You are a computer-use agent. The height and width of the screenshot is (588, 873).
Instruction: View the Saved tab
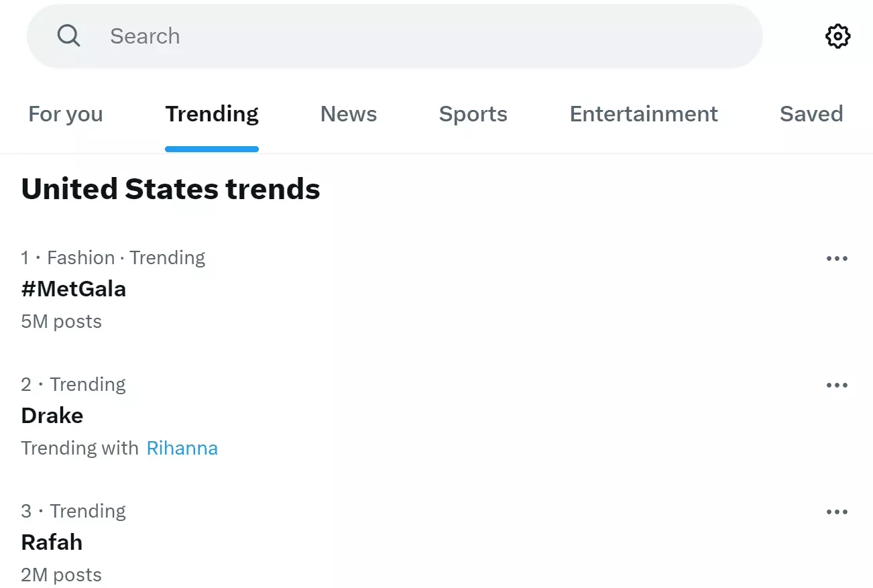coord(811,114)
